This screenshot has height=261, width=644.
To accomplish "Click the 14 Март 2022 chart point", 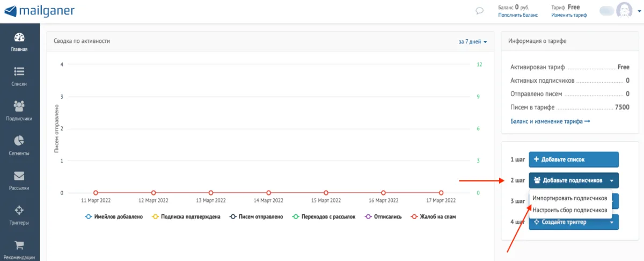I will (268, 193).
